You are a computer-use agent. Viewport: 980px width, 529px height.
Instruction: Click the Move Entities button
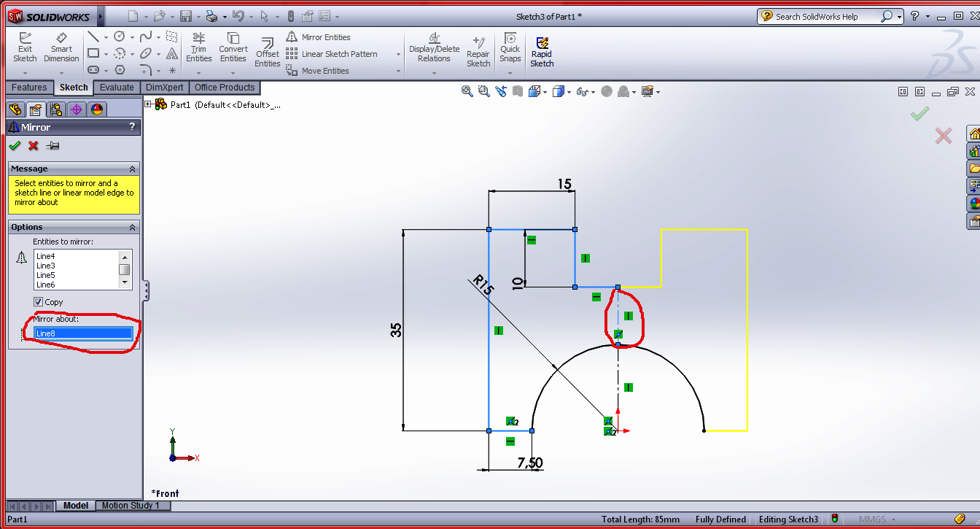click(x=317, y=71)
